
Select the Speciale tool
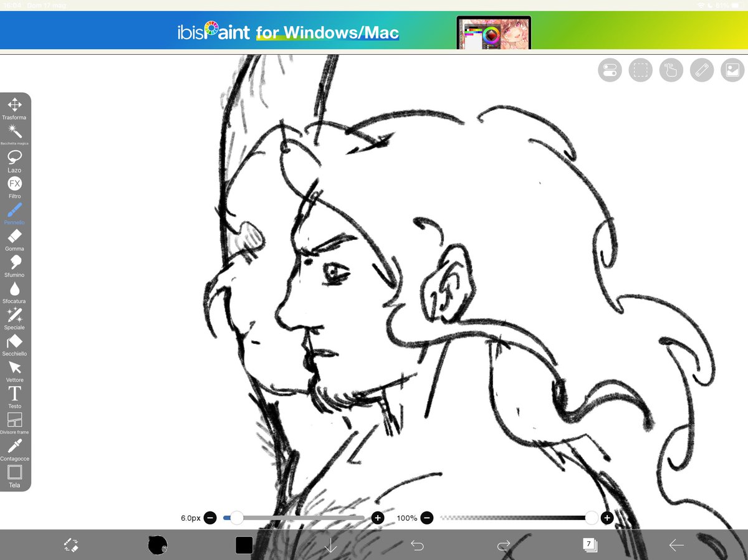(x=14, y=318)
